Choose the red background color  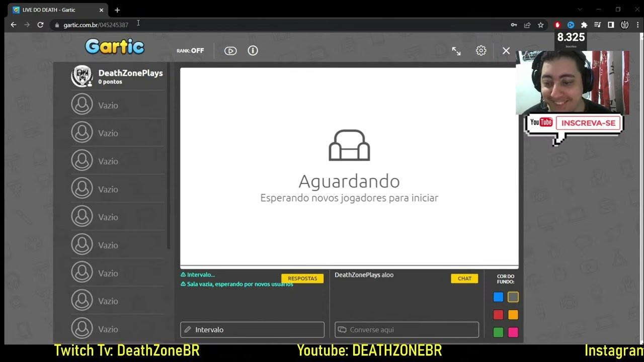click(499, 315)
